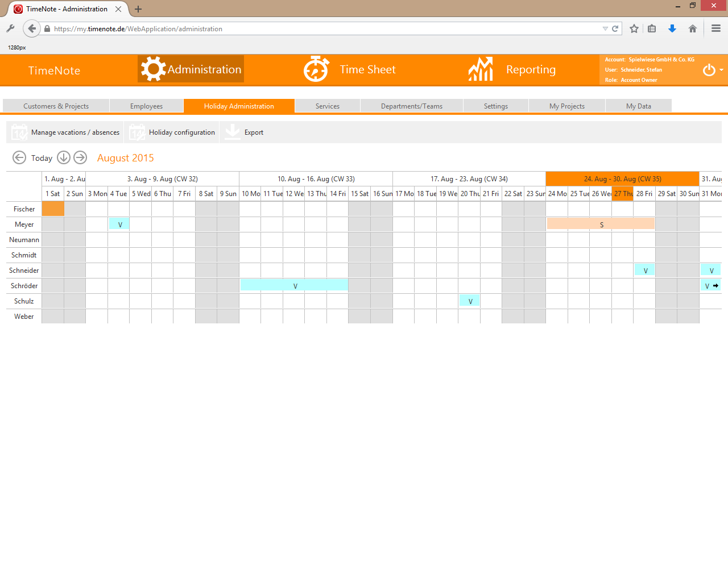Open the Administration gear section
728x582 pixels.
click(191, 69)
